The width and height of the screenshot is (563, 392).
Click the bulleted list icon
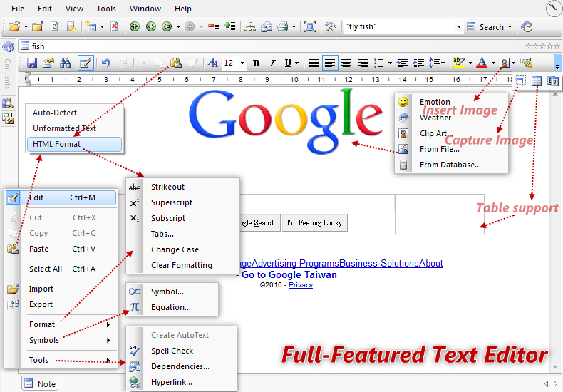(379, 63)
